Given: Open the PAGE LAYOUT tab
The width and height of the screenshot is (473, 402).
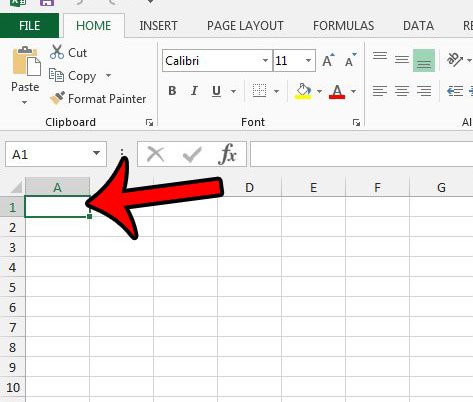Looking at the screenshot, I should [x=245, y=26].
